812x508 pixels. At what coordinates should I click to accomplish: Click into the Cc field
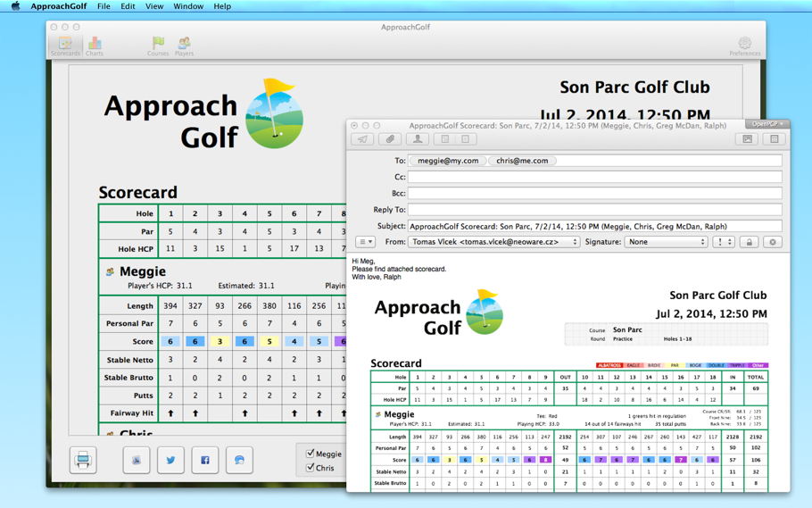594,178
